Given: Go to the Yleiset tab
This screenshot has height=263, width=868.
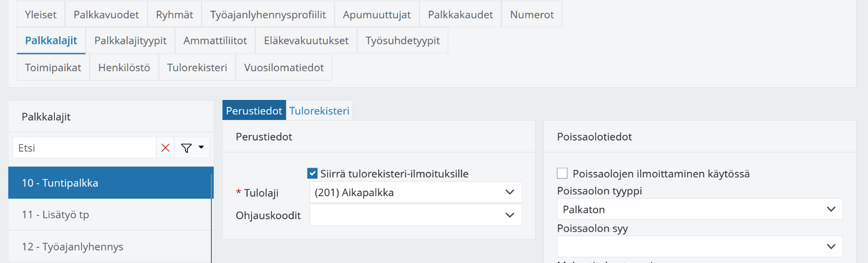Looking at the screenshot, I should tap(41, 14).
